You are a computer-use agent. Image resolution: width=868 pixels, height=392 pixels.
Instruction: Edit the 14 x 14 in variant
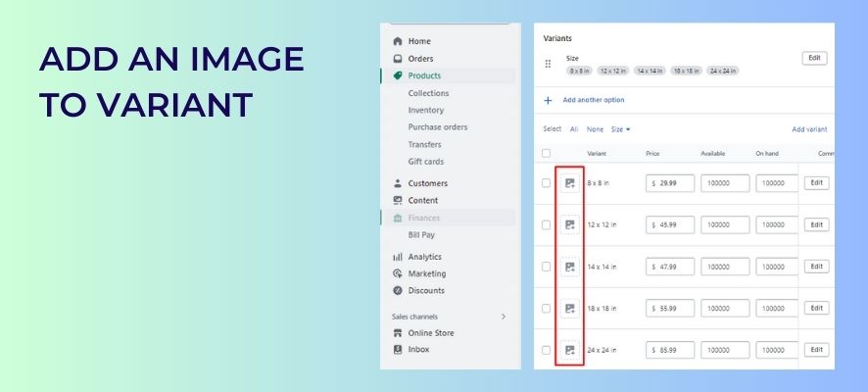pyautogui.click(x=816, y=267)
